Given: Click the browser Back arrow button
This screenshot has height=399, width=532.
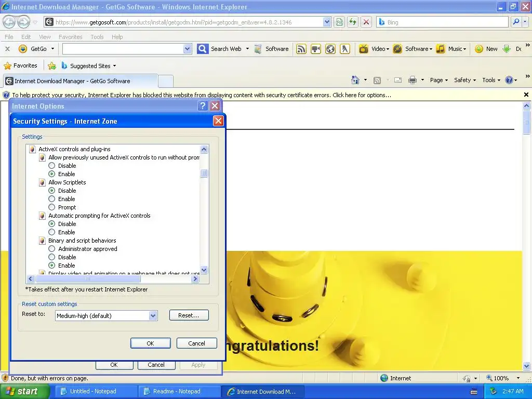Looking at the screenshot, I should click(x=9, y=22).
